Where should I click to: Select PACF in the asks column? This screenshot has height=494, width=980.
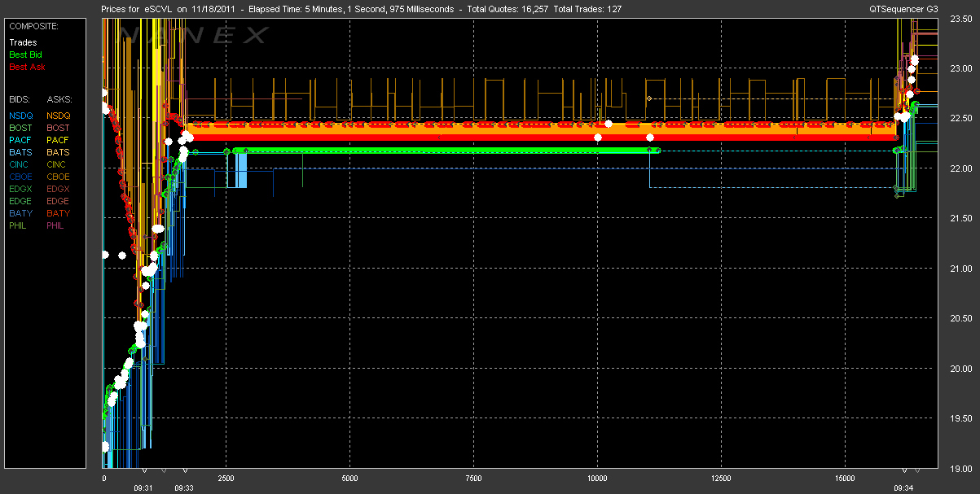pos(59,140)
